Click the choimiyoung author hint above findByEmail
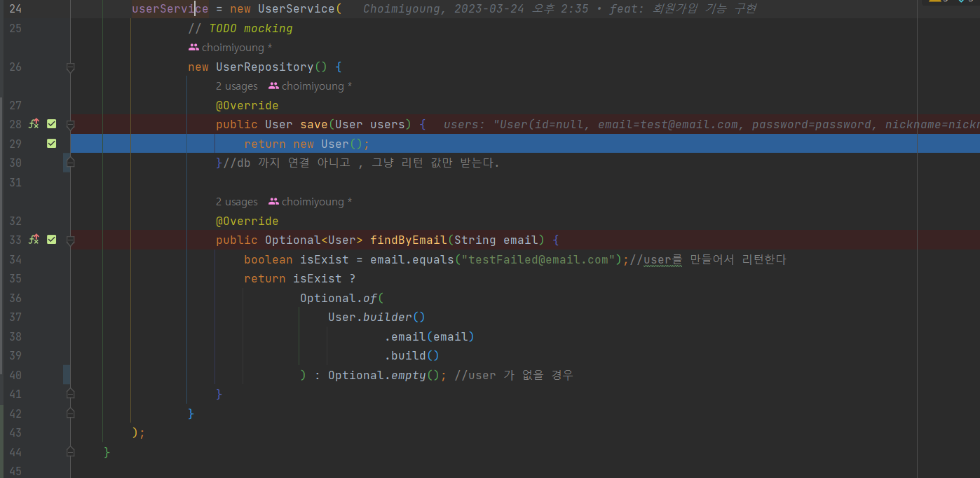980x478 pixels. coord(311,202)
